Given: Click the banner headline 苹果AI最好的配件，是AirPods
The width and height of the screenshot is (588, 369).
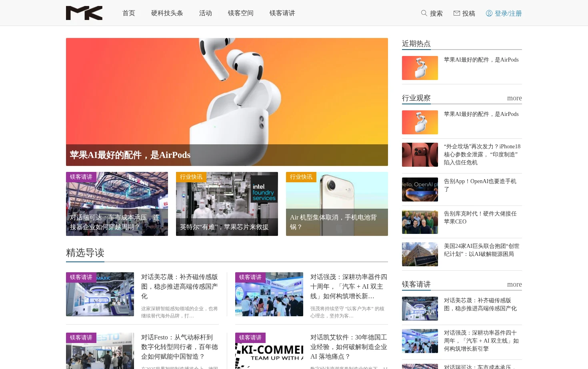Looking at the screenshot, I should click(x=130, y=155).
